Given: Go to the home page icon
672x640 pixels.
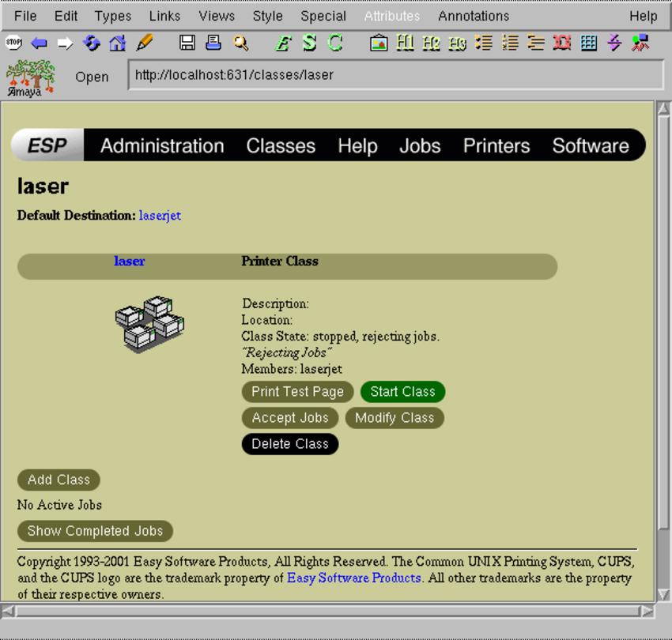Looking at the screenshot, I should 118,43.
